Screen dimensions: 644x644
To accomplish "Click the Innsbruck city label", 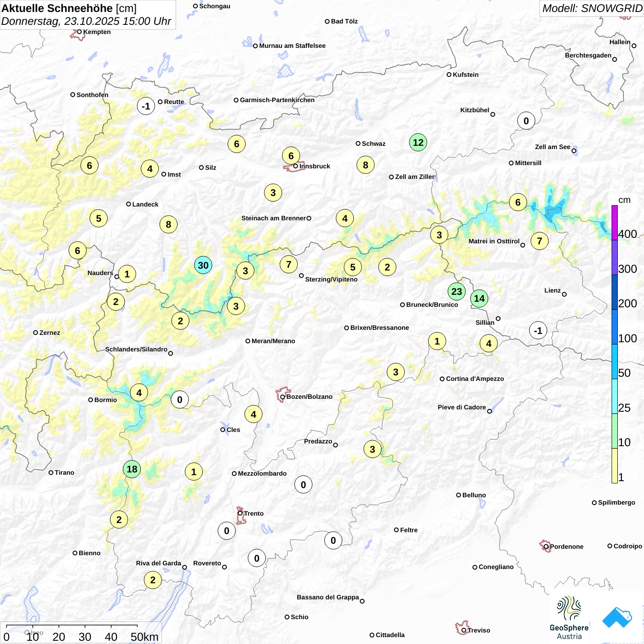I will point(315,166).
